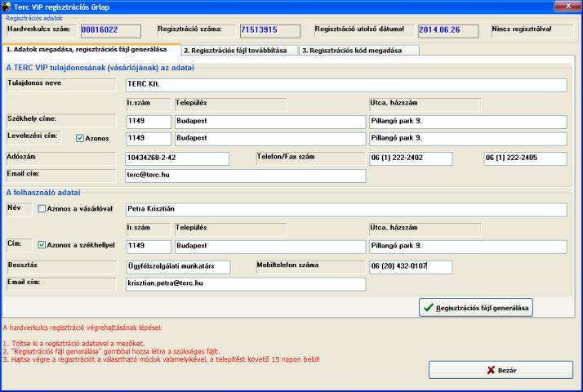Click user Név field Petra Krisztián
The height and width of the screenshot is (392, 583).
pos(346,209)
